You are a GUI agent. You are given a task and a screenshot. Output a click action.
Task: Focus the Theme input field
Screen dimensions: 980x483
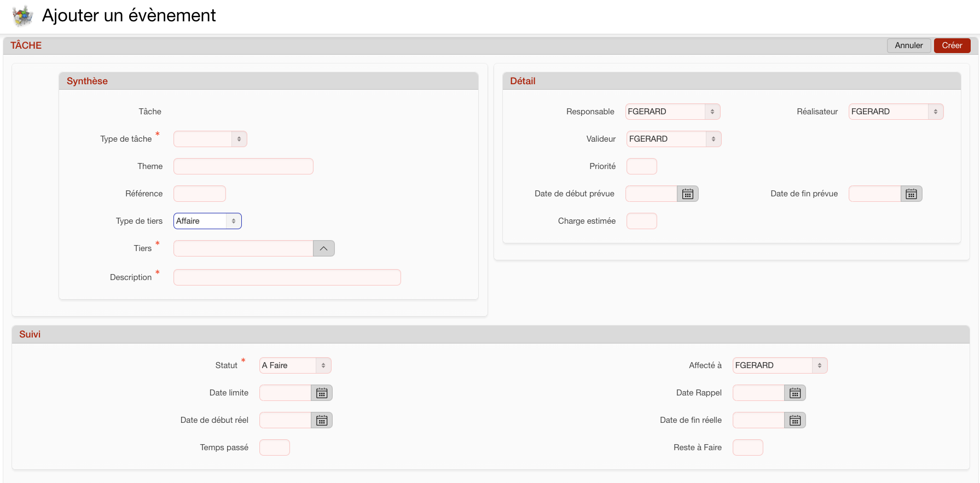pos(243,166)
